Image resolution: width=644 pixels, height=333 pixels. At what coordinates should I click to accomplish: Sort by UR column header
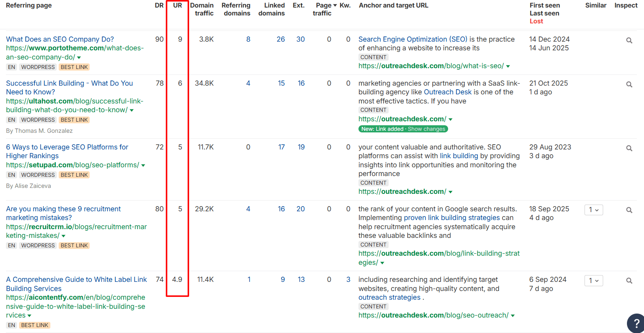(178, 5)
